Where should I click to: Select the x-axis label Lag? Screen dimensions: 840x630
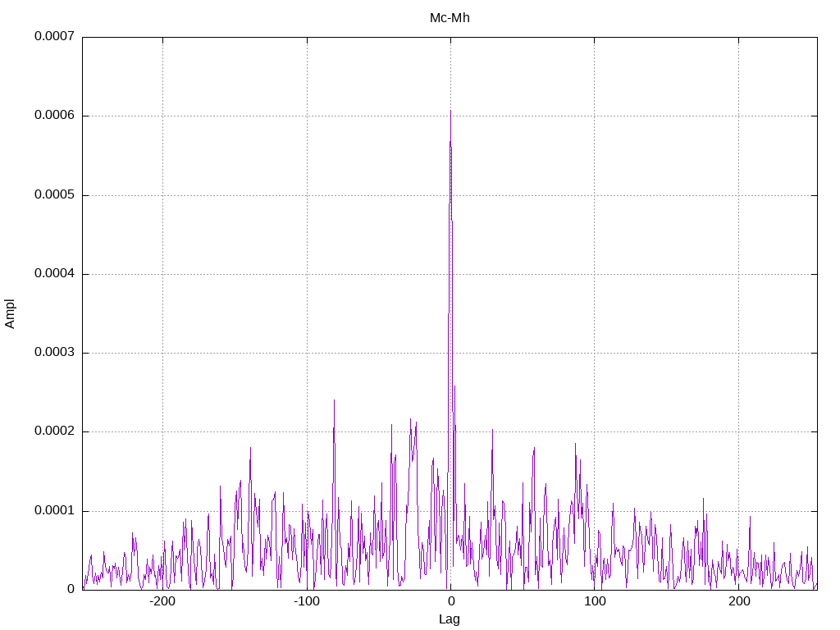click(x=449, y=619)
